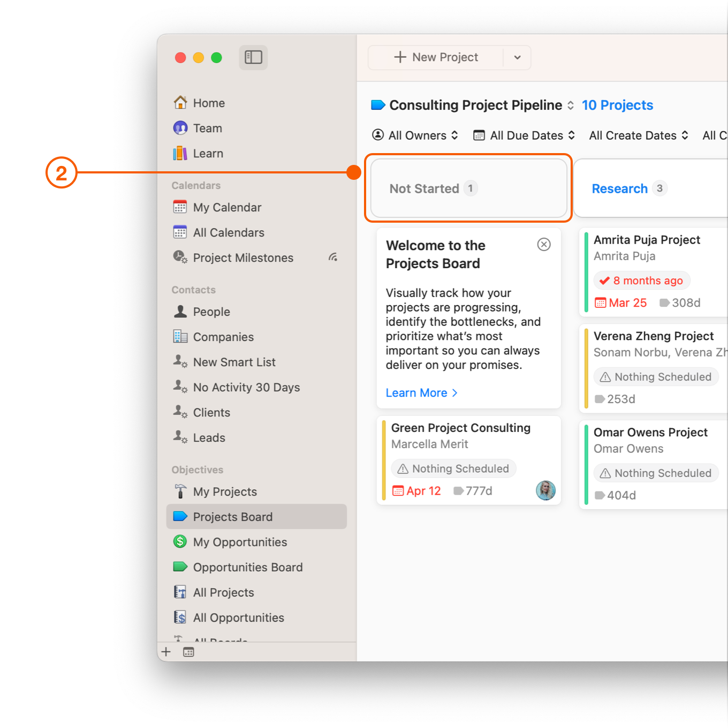
Task: Open the Green Project Consulting card
Action: point(468,460)
